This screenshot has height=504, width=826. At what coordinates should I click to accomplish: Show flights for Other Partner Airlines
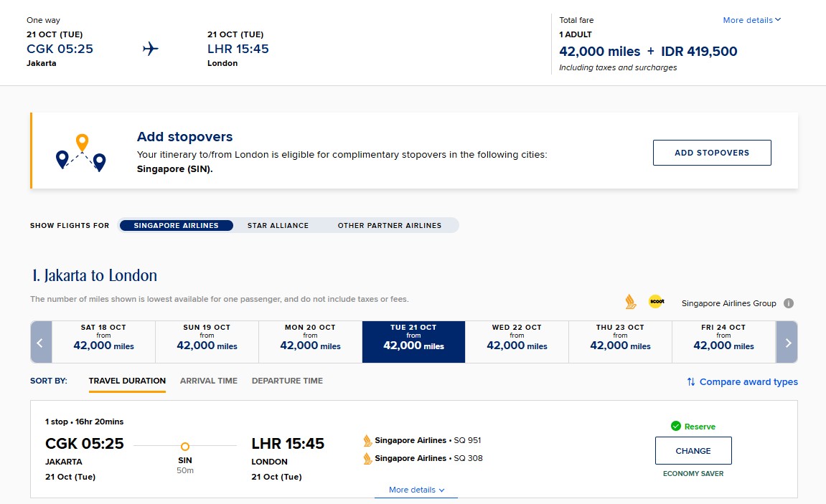point(390,225)
